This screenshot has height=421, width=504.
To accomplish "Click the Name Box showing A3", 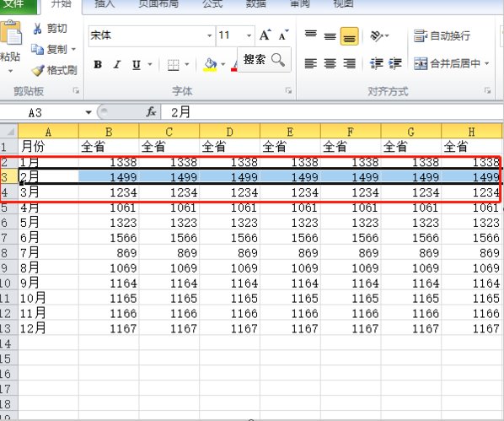I will pos(47,112).
